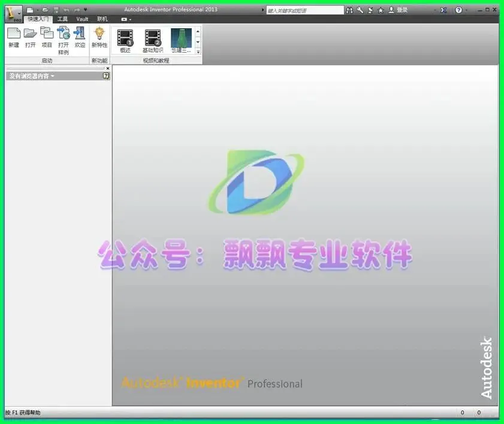Click the browser panel help icon
This screenshot has width=504, height=424.
coord(106,76)
